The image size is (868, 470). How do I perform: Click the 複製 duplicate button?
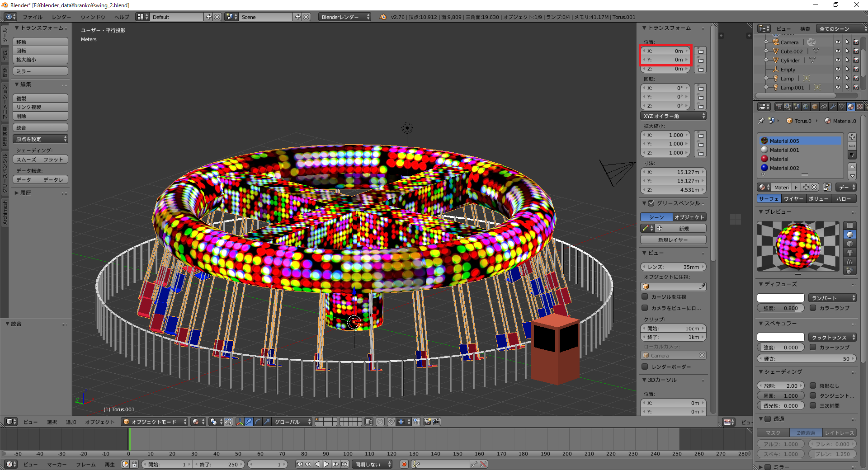click(x=40, y=98)
